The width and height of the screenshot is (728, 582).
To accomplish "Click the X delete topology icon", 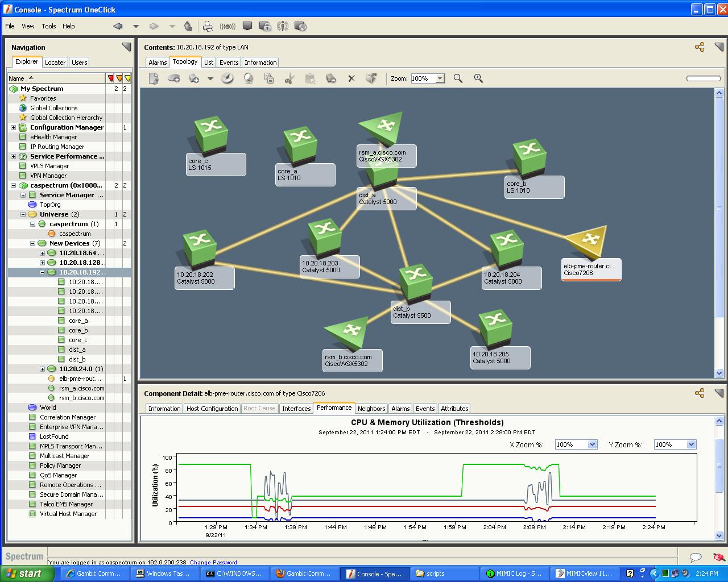I will coord(351,78).
